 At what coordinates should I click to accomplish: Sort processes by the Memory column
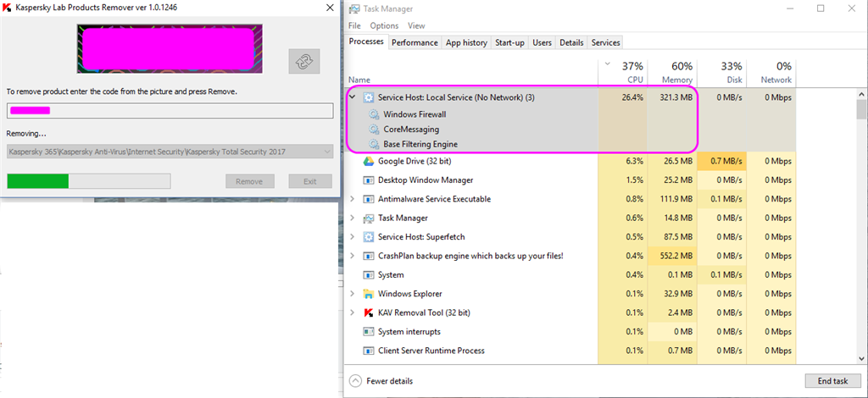(x=672, y=73)
